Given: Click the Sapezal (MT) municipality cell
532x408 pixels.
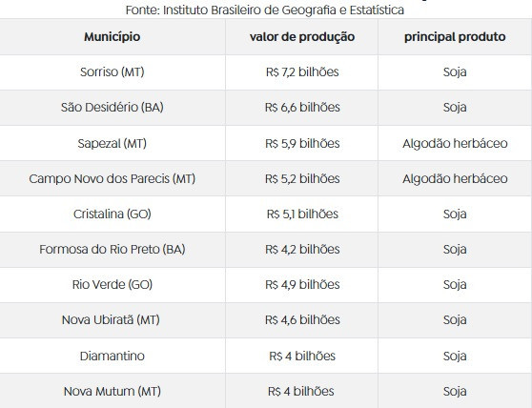Looking at the screenshot, I should (x=112, y=143).
